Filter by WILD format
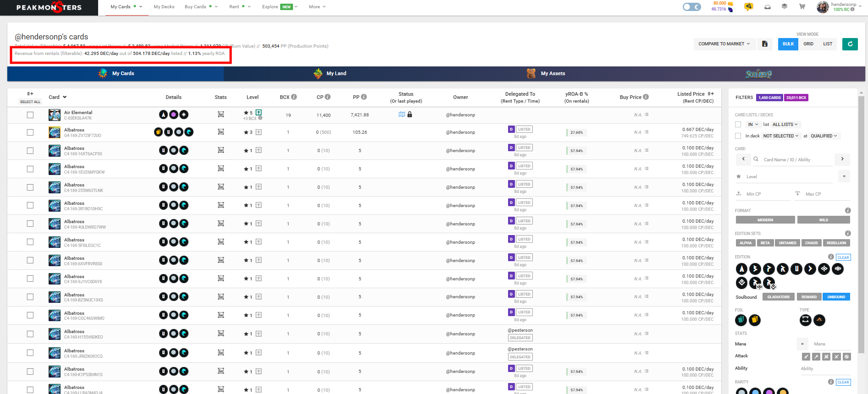The height and width of the screenshot is (394, 868). click(x=824, y=220)
